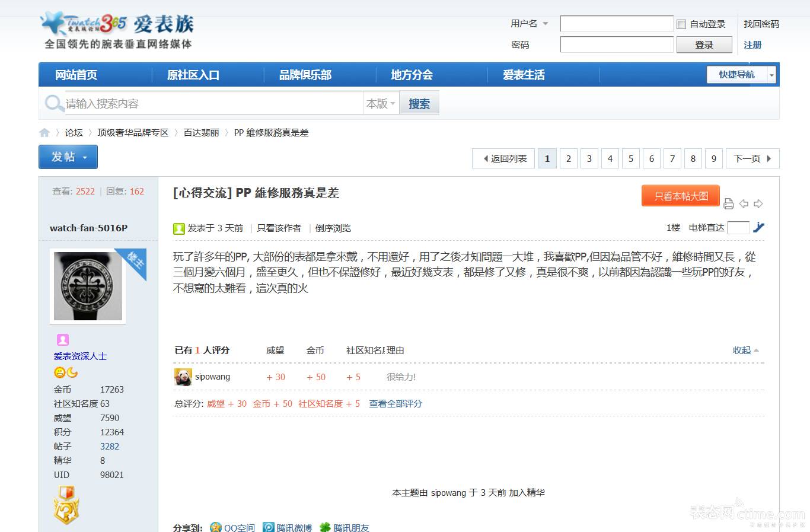Click the 搜索 button
Viewport: 810px width, 532px height.
[419, 104]
